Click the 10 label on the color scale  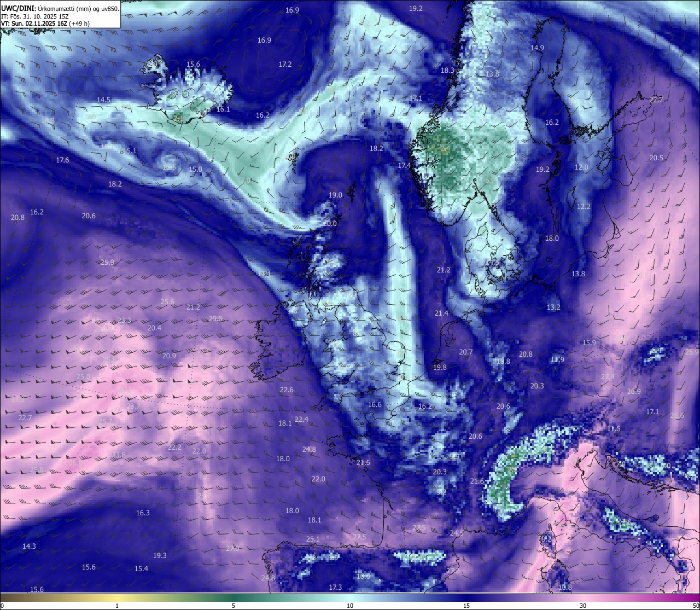click(x=350, y=606)
